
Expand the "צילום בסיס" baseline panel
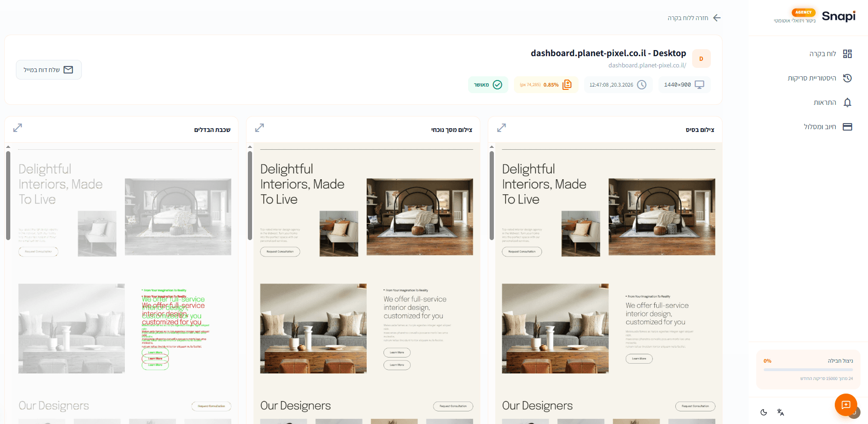click(x=501, y=128)
